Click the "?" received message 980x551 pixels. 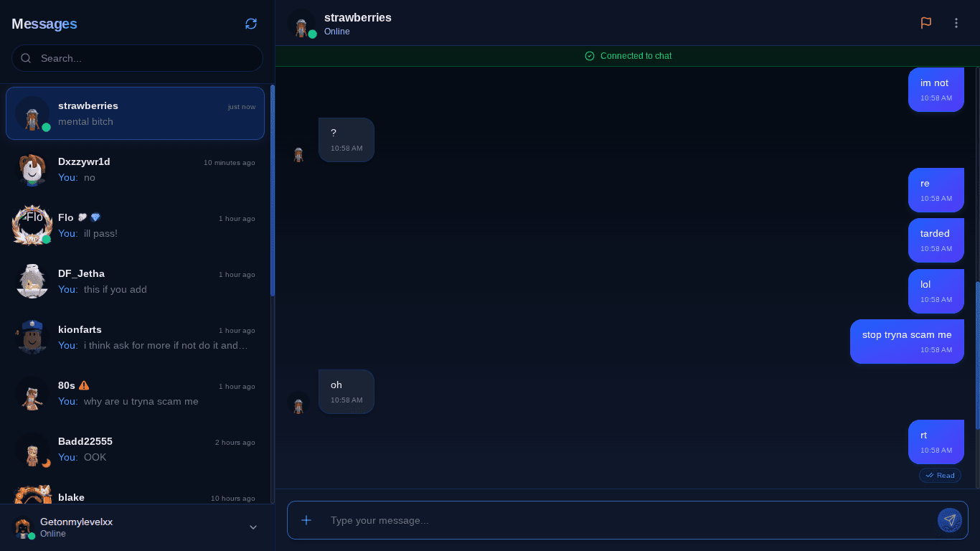pyautogui.click(x=347, y=140)
